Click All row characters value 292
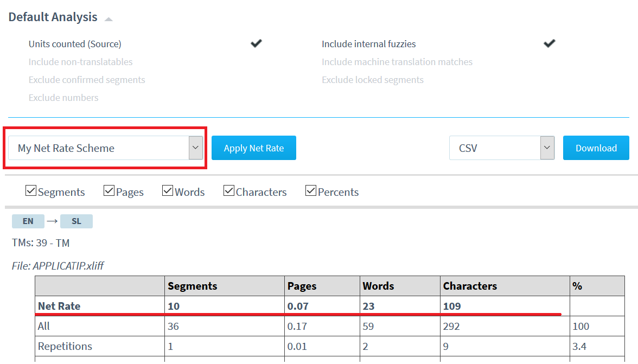The image size is (638, 364). click(451, 326)
